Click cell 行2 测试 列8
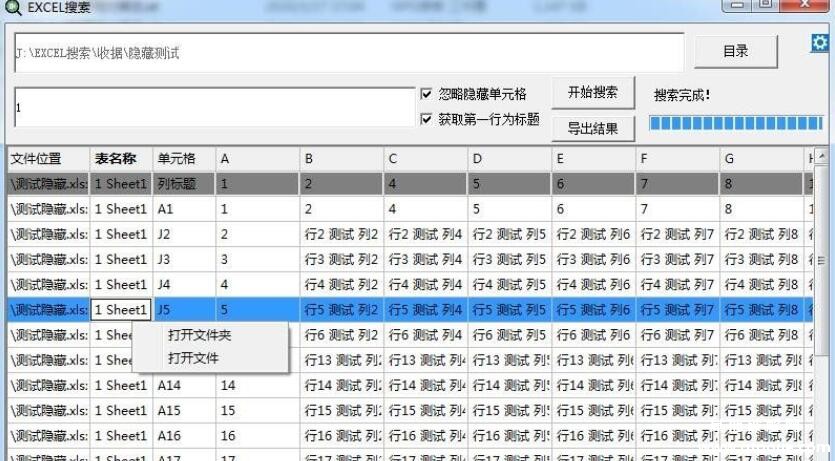This screenshot has width=835, height=461. [762, 234]
